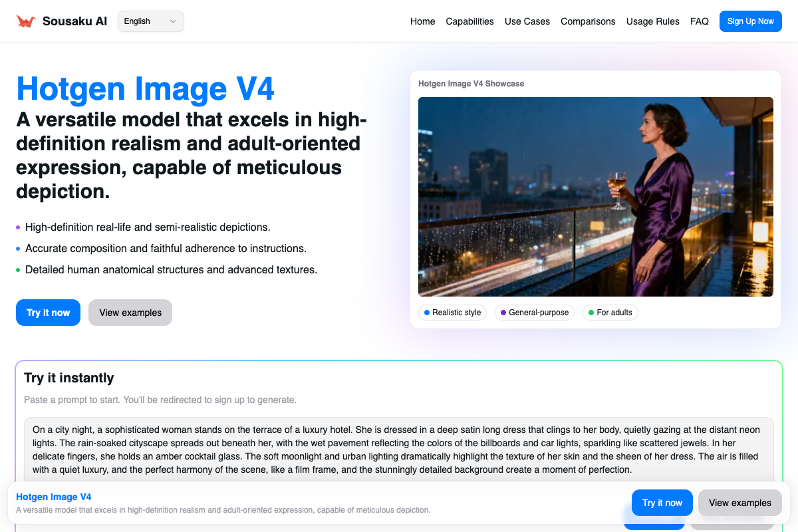Click the Sousaku AI origami bird logo
The image size is (798, 532).
(26, 21)
